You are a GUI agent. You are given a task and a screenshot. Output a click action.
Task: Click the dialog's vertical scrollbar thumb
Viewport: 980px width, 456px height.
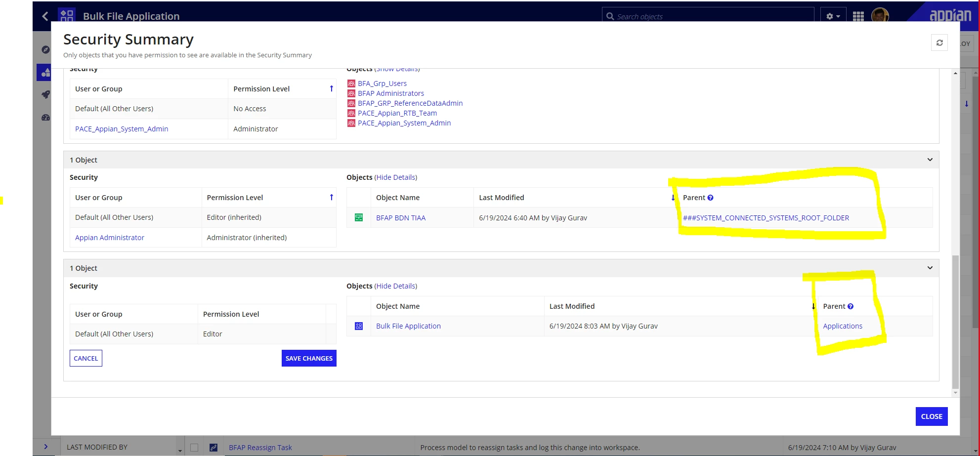955,322
